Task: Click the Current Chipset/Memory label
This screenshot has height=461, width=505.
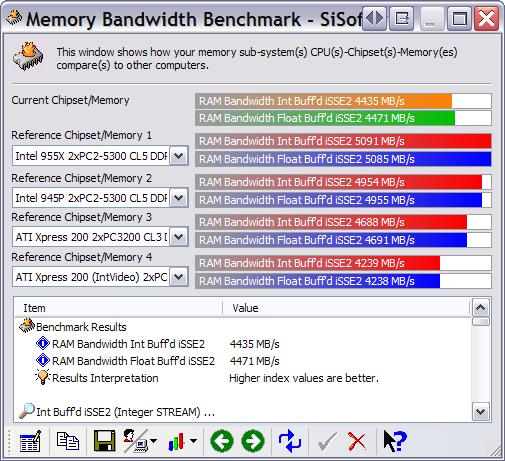Action: coord(70,100)
